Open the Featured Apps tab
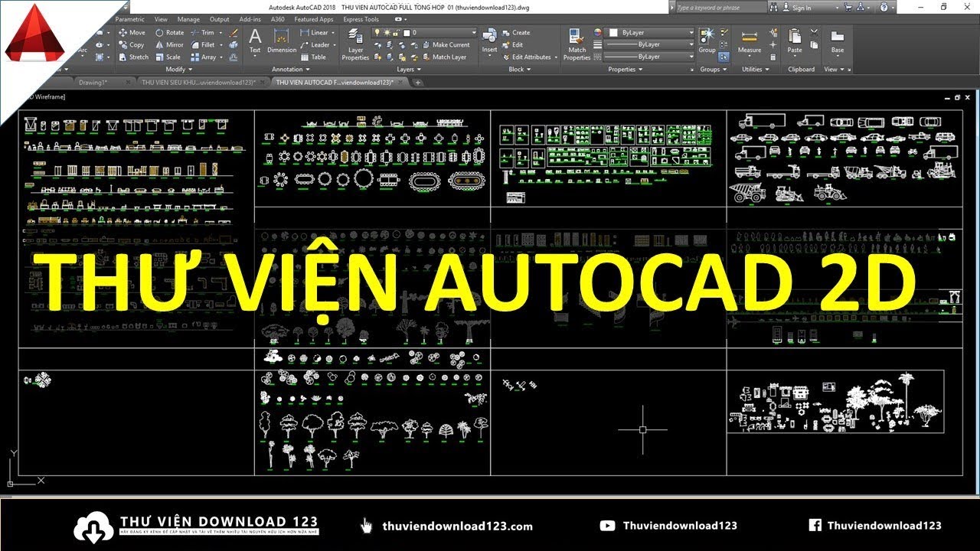 point(314,19)
